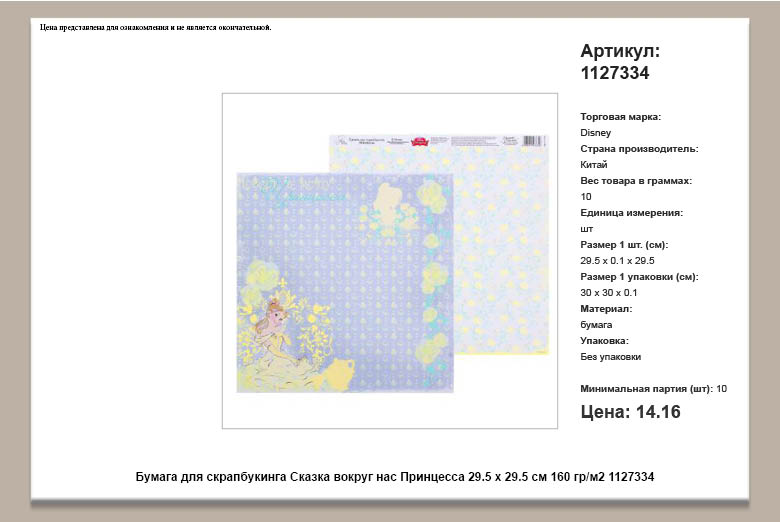This screenshot has height=522, width=780.
Task: Click the article number 1127334 under Артикул
Action: point(615,73)
